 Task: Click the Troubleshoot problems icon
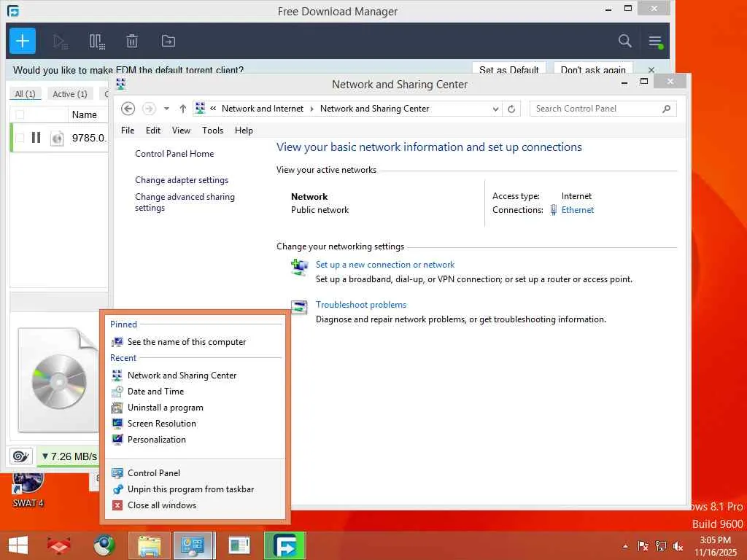(299, 307)
